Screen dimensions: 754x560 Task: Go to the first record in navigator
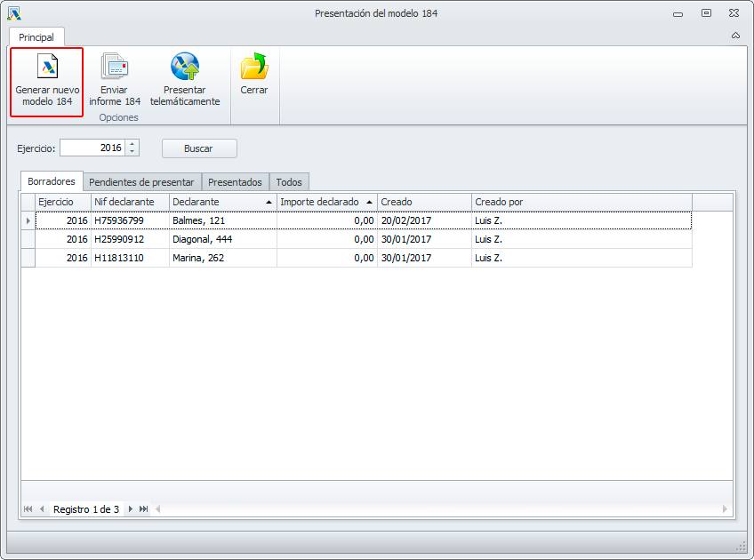click(28, 509)
